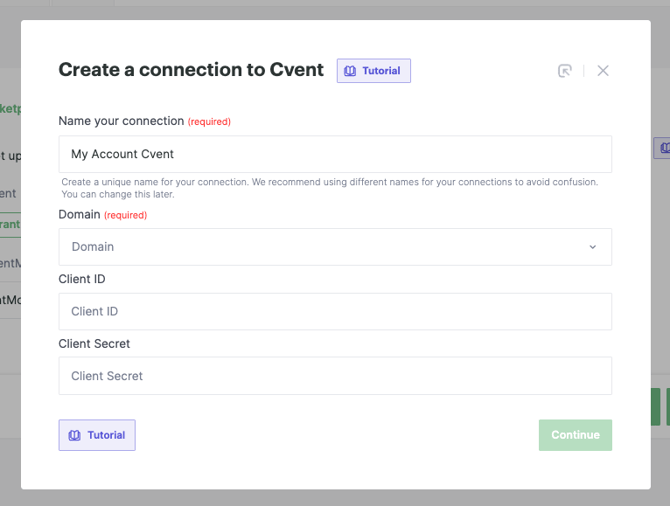Click book icon in bottom Tutorial button
Viewport: 670px width, 506px height.
pyautogui.click(x=74, y=435)
